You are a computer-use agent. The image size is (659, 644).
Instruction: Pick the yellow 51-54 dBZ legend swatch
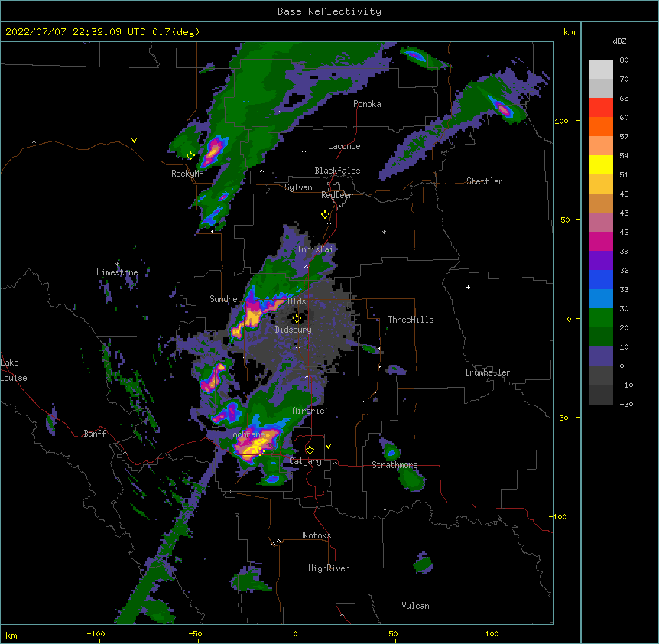pos(601,164)
